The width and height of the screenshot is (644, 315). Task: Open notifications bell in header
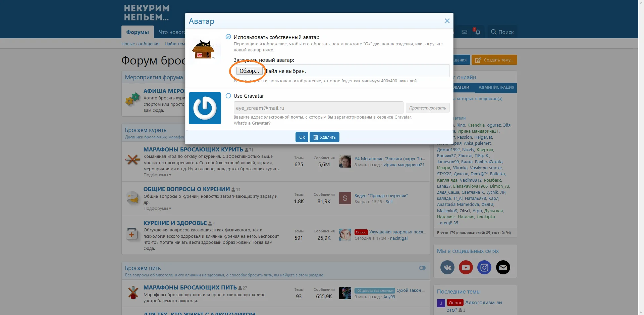[478, 32]
